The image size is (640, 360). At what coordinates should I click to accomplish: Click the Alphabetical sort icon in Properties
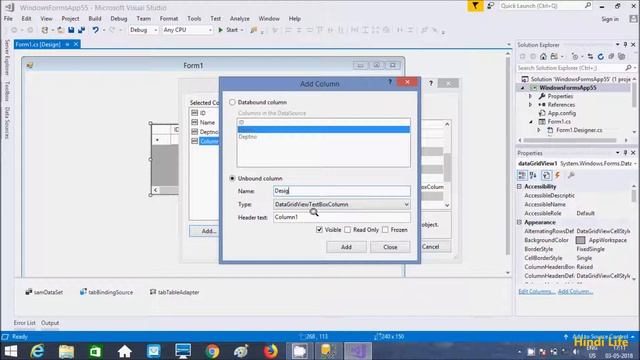coord(533,175)
